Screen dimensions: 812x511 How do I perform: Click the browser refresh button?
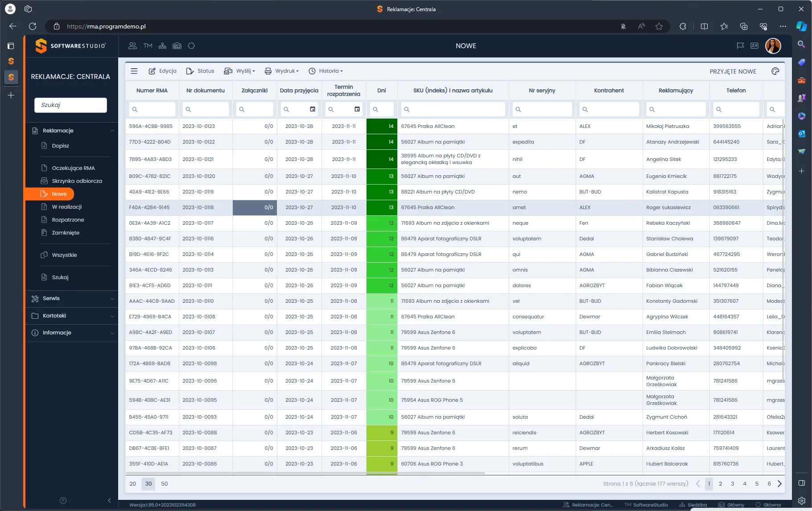pos(33,26)
